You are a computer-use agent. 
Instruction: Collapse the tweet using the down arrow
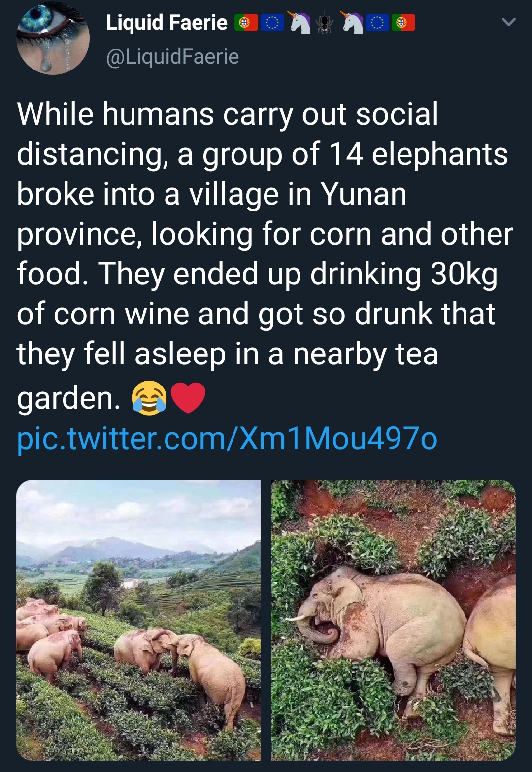pyautogui.click(x=510, y=22)
